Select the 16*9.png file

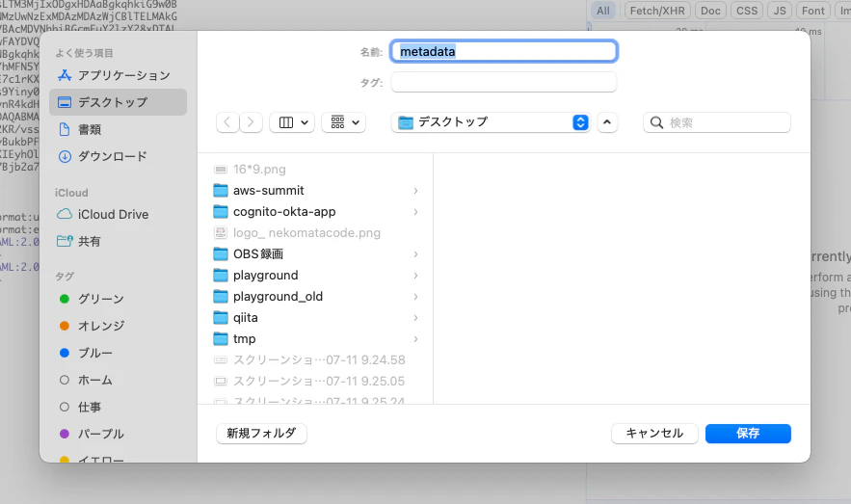pos(316,170)
